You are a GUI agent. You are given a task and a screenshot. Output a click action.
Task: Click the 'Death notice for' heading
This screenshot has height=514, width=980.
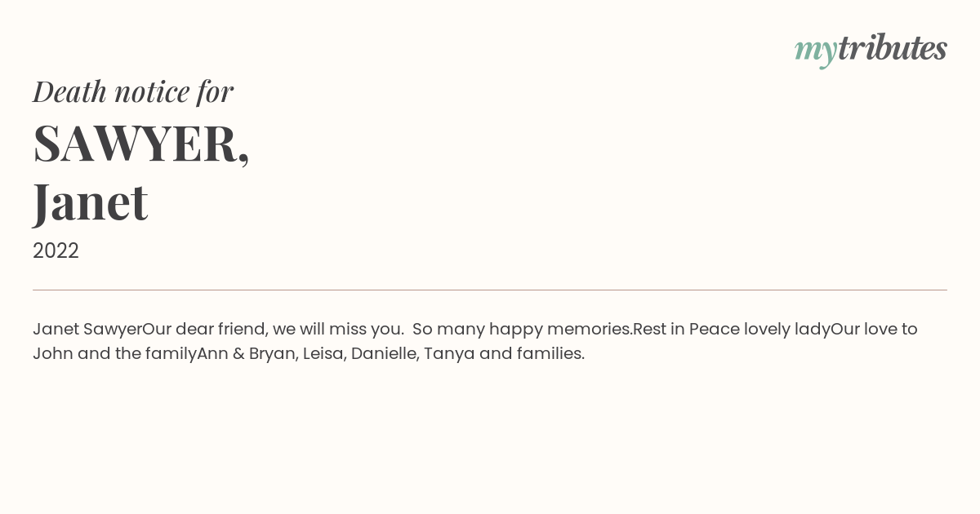pyautogui.click(x=133, y=91)
